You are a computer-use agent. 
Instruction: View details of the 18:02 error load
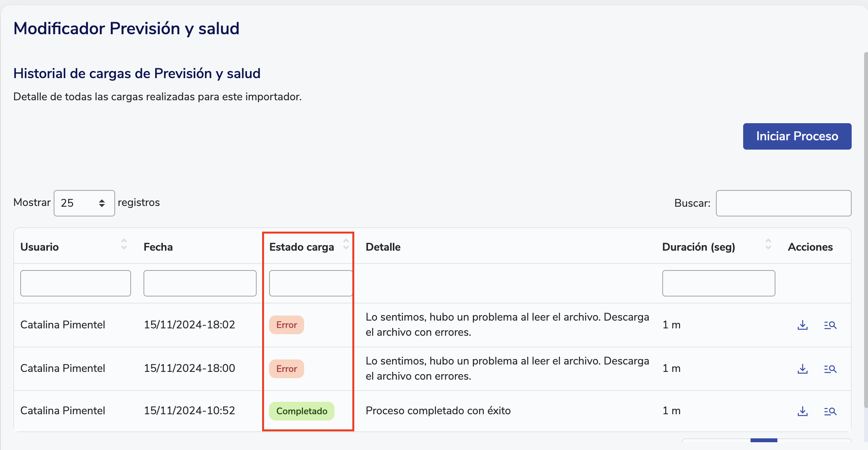(830, 325)
